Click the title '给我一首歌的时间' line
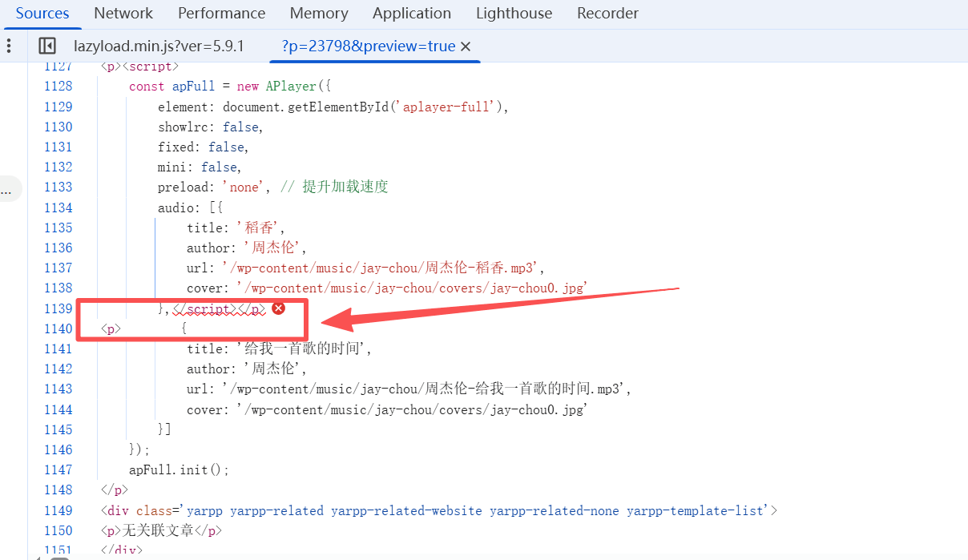 coord(280,348)
